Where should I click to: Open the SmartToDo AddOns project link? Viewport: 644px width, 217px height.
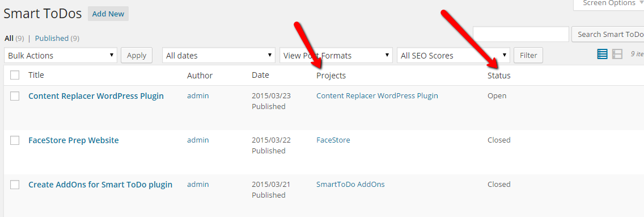pyautogui.click(x=350, y=185)
